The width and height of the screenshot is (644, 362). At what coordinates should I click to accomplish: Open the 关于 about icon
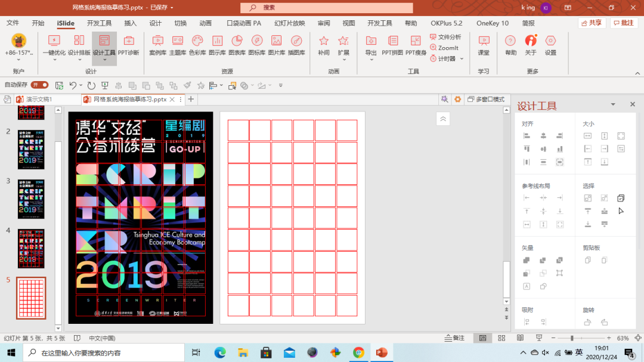(531, 45)
